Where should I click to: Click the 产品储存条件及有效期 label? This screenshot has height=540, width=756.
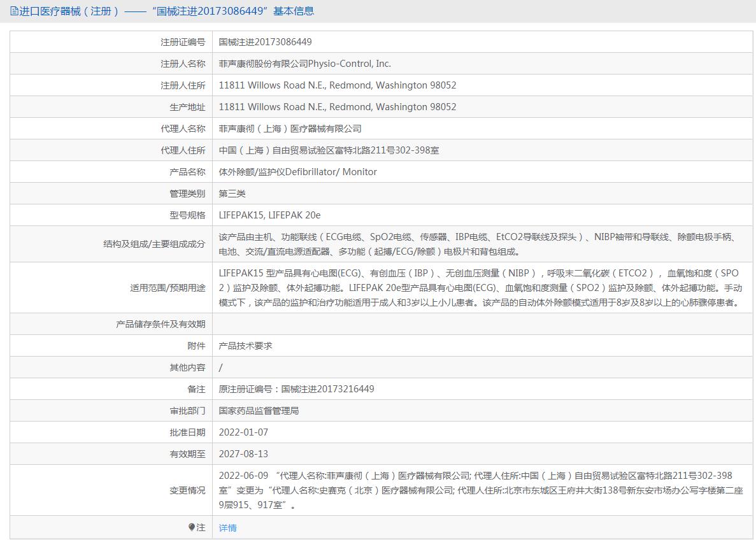tap(160, 325)
